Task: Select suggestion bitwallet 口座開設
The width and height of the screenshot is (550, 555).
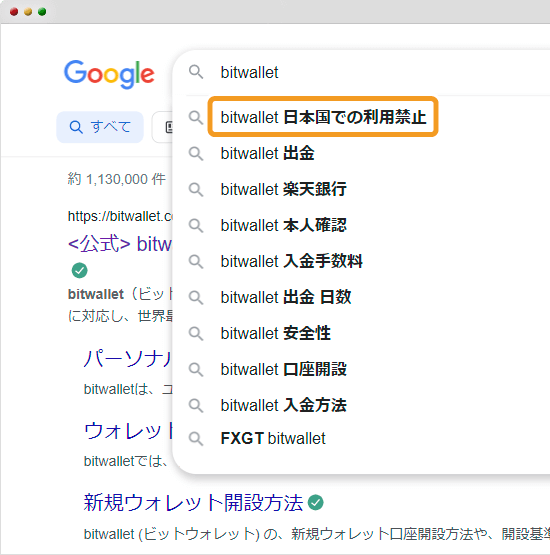Action: pyautogui.click(x=283, y=369)
